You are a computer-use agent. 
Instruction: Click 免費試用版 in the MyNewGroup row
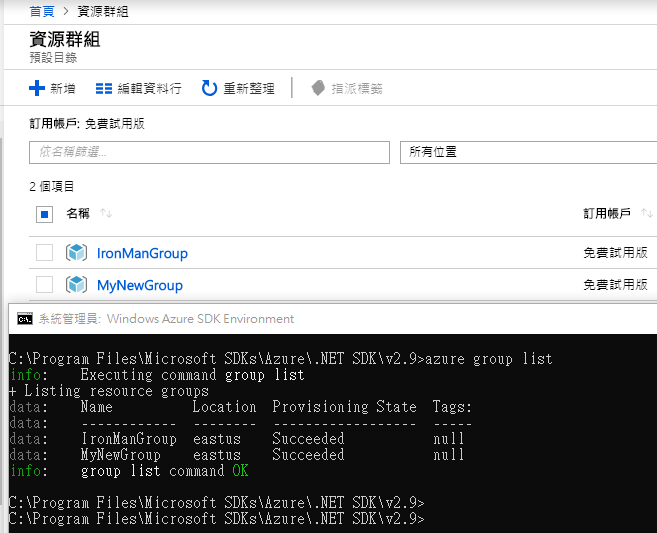click(616, 285)
